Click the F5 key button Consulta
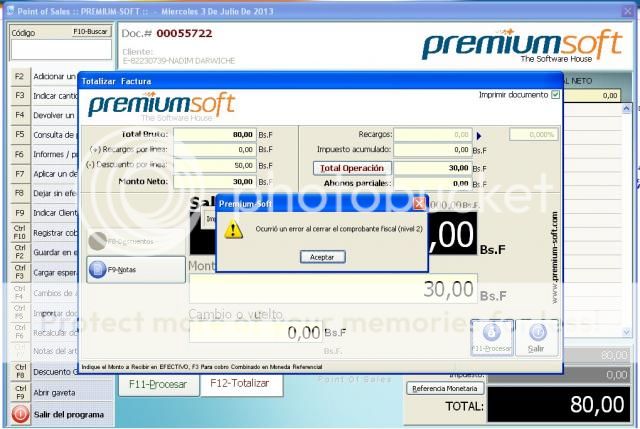Image resolution: width=640 pixels, height=429 pixels. [x=20, y=134]
